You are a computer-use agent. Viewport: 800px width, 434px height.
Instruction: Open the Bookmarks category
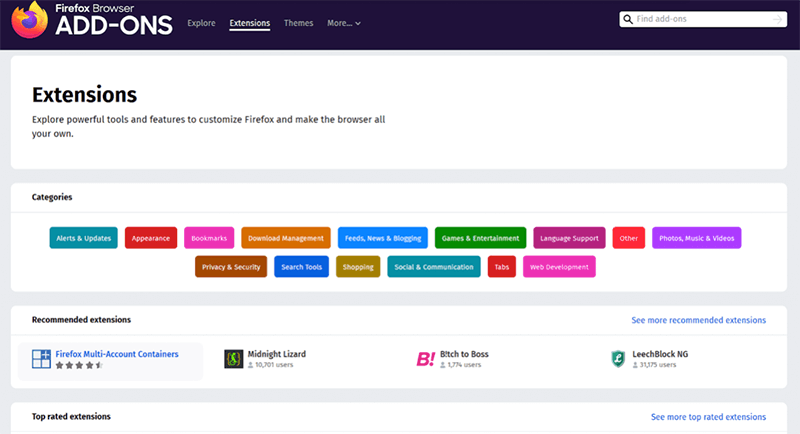[209, 238]
